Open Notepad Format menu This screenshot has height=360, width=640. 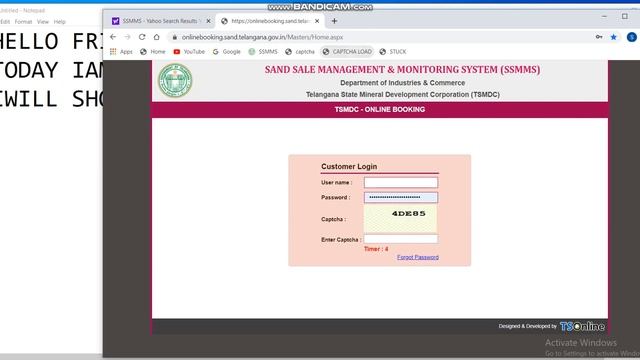(x=23, y=22)
